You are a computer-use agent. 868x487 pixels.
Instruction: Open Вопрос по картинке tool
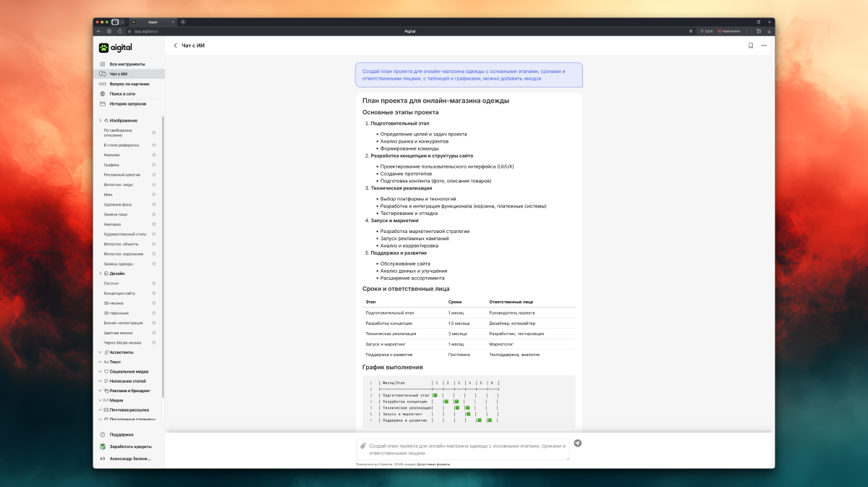[x=124, y=84]
